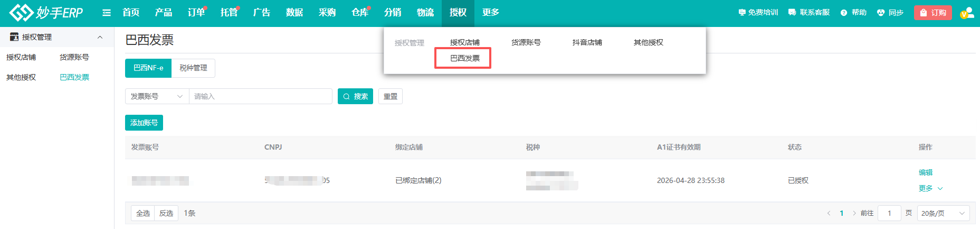Click the 添加账号 button
This screenshot has width=980, height=229.
tap(144, 123)
